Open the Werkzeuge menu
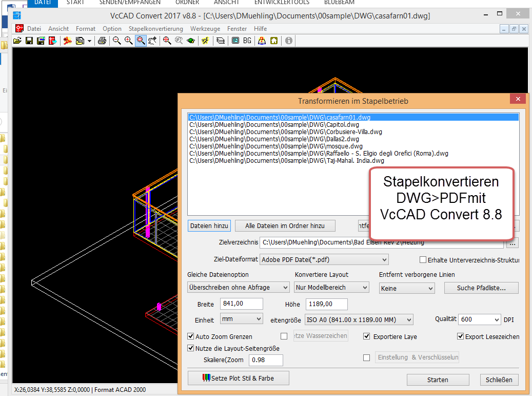The height and width of the screenshot is (396, 532). click(204, 29)
